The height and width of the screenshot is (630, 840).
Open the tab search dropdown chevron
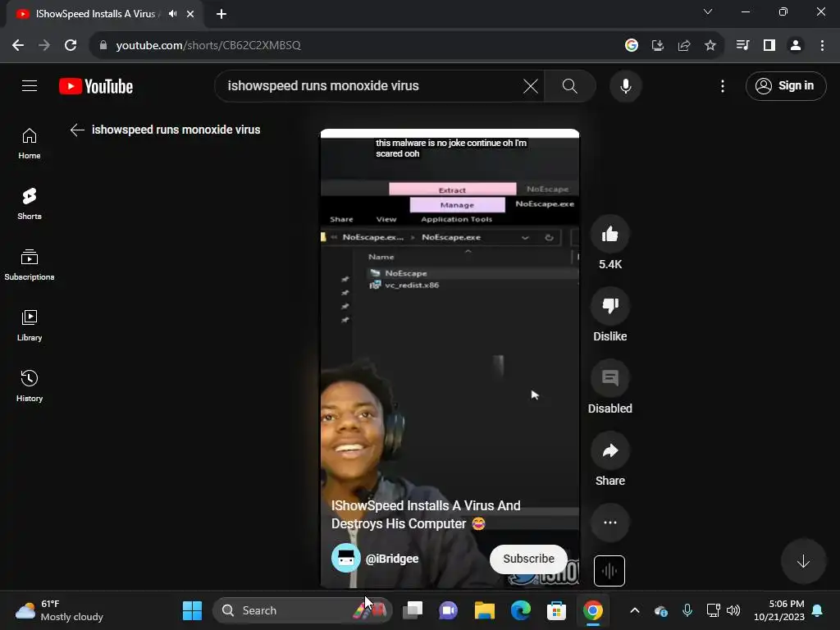[x=708, y=11]
